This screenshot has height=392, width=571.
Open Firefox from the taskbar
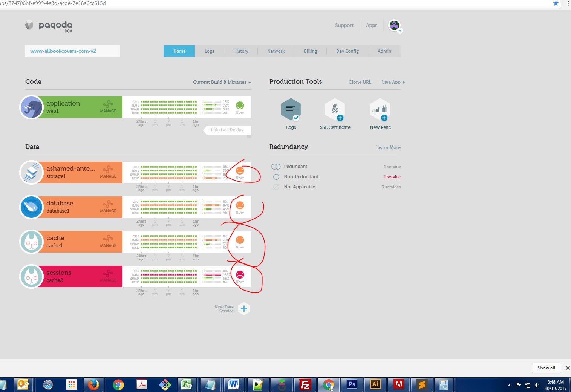point(93,385)
